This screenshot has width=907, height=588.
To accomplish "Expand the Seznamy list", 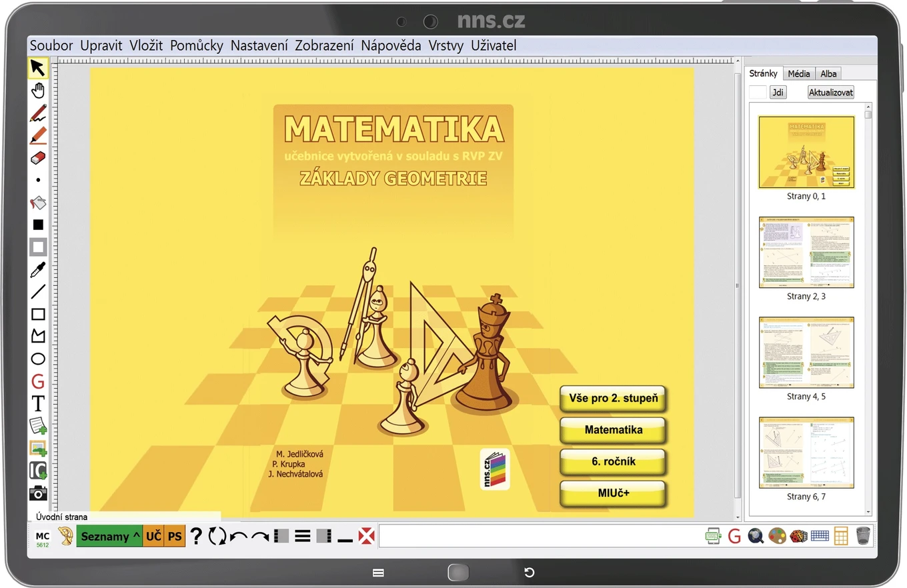I will coord(110,536).
